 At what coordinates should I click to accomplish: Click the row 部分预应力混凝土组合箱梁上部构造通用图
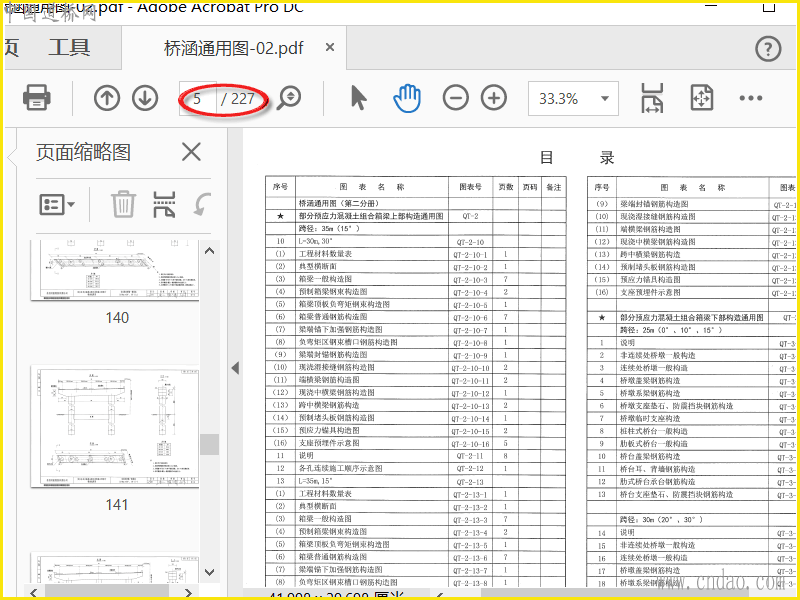pyautogui.click(x=416, y=216)
